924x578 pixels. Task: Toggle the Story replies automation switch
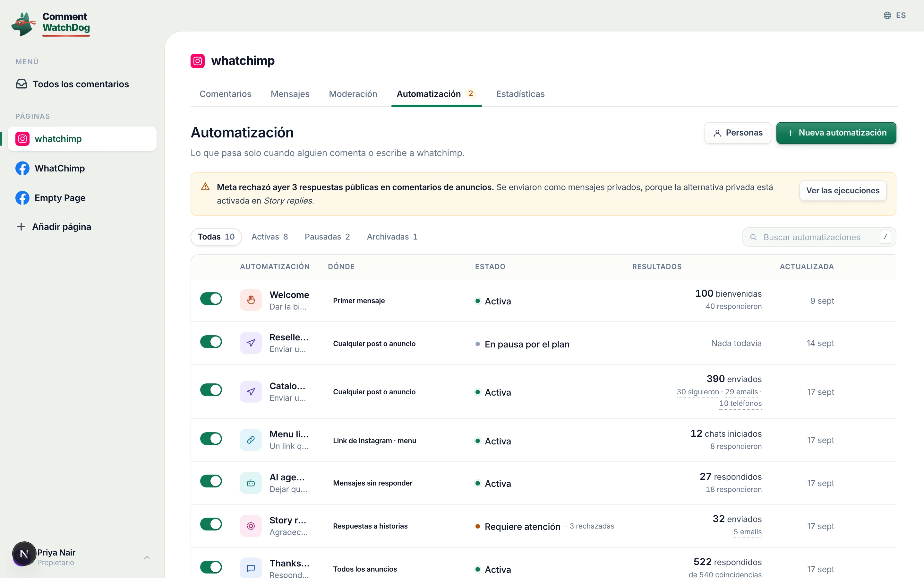click(211, 524)
